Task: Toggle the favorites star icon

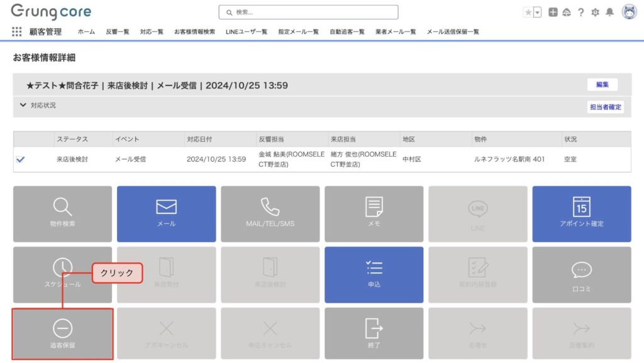Action: pyautogui.click(x=528, y=12)
